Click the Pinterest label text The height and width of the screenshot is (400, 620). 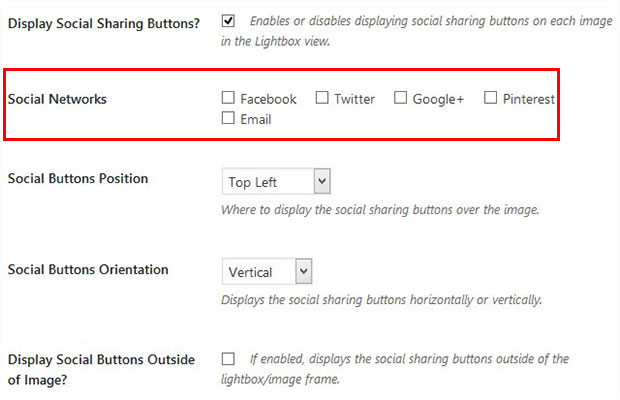529,99
